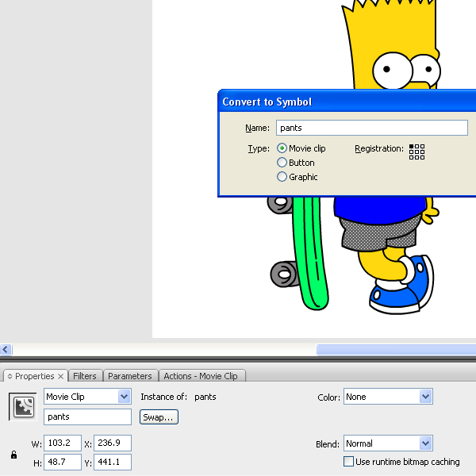Click the instance name field in Properties
The height and width of the screenshot is (476, 476).
tap(87, 416)
